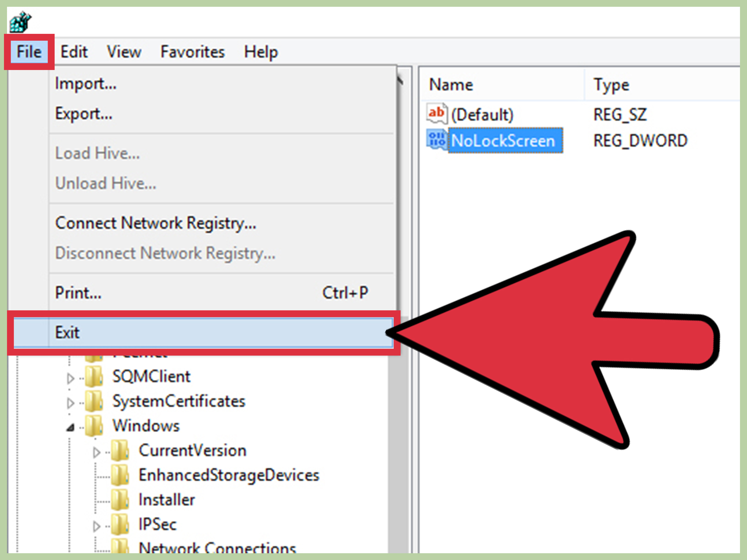Click the NoLockScreen DWORD value icon
This screenshot has height=560, width=747.
click(436, 140)
